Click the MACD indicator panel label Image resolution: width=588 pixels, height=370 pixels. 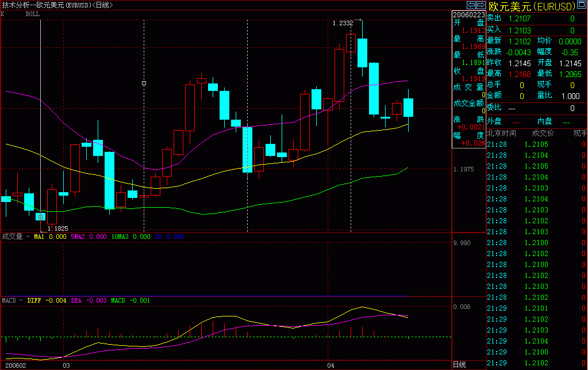pyautogui.click(x=9, y=300)
